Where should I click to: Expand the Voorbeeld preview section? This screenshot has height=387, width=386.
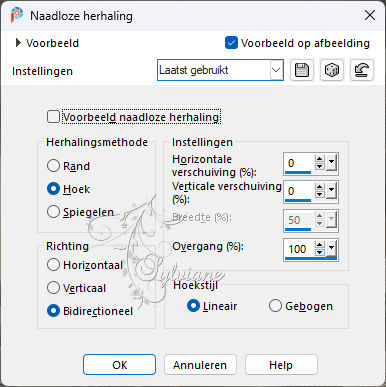pos(18,43)
